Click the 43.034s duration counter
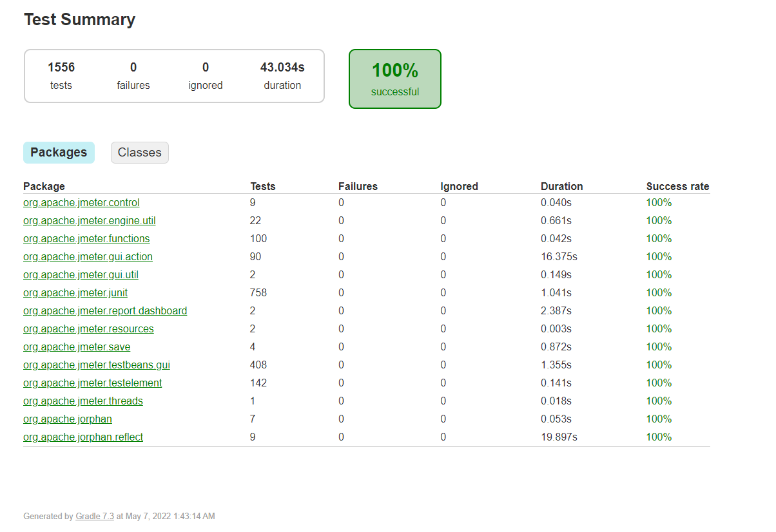Viewport: 776px width, 532px height. point(282,75)
